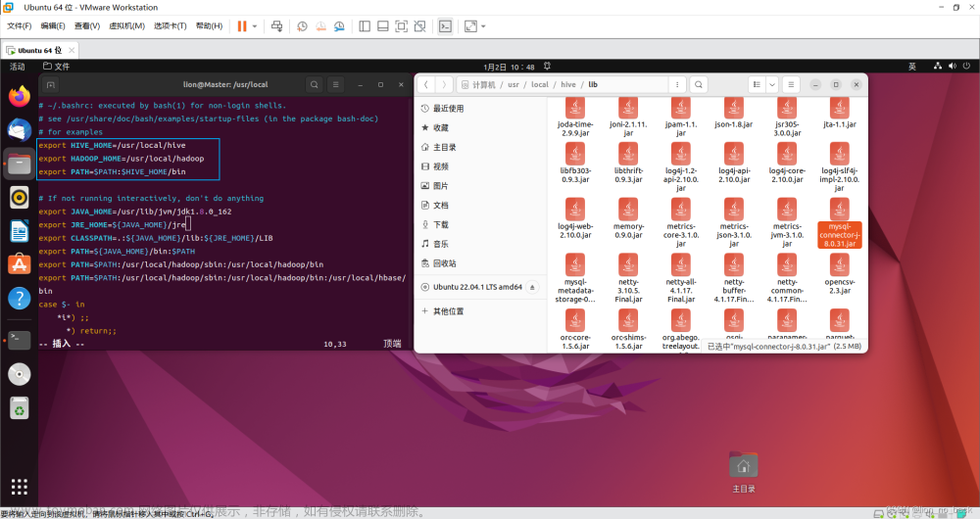Eject the Ubuntu 22.04.1 LTS amd64 disc

532,287
